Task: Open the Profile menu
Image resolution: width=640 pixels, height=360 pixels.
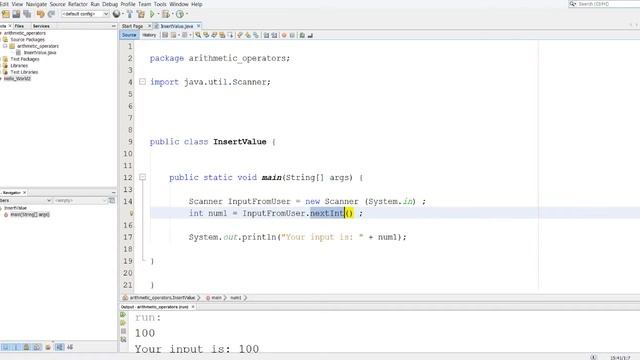Action: (x=128, y=4)
